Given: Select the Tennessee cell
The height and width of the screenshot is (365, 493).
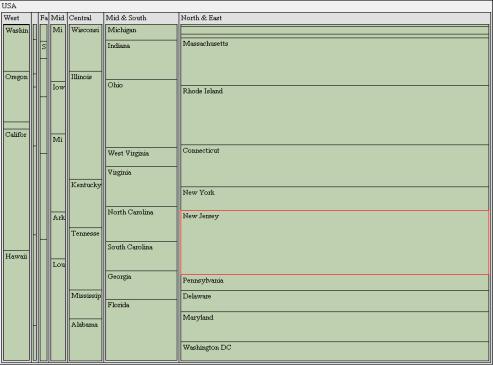Looking at the screenshot, I should click(x=86, y=259).
